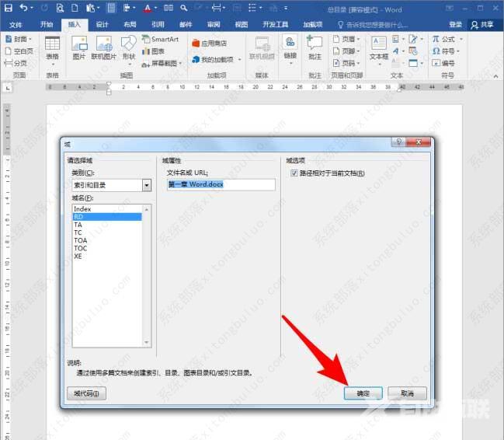This screenshot has height=440, width=504.
Task: Insert a table from the 表格 button
Action: pos(52,50)
